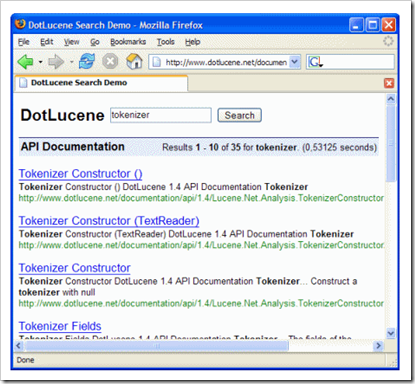Screen dimensions: 415x384
Task: Click the Done status bar text
Action: [25, 360]
